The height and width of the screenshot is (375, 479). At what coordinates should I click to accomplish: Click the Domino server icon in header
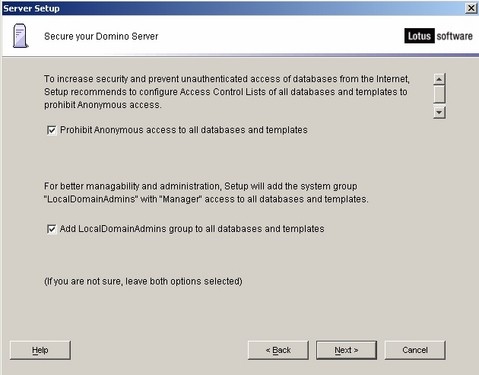(x=20, y=36)
